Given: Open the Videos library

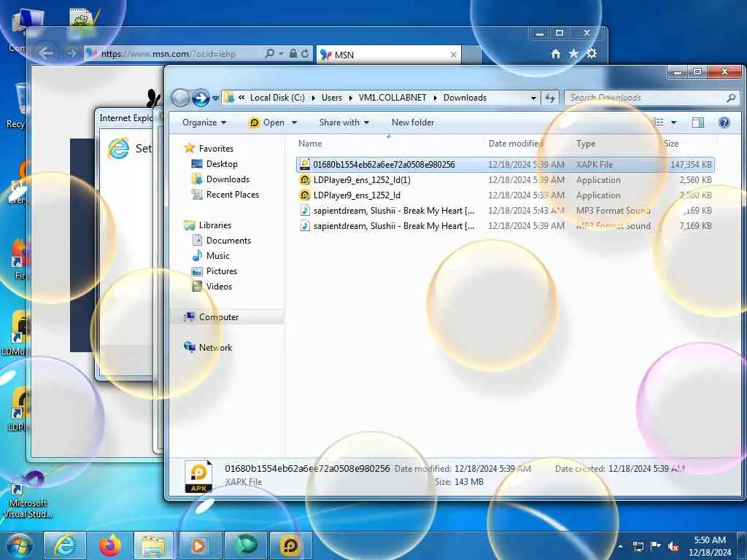Looking at the screenshot, I should [219, 286].
